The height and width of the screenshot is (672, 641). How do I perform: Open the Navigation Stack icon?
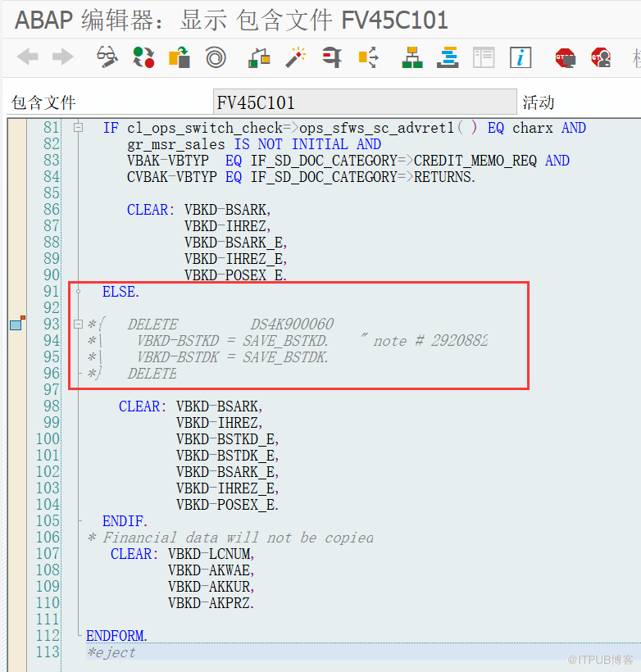pos(448,57)
